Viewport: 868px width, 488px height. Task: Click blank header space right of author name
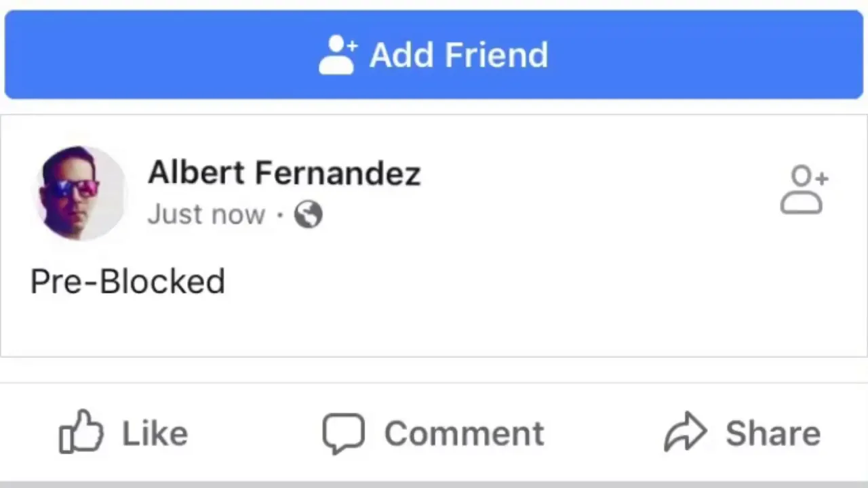tap(597, 174)
